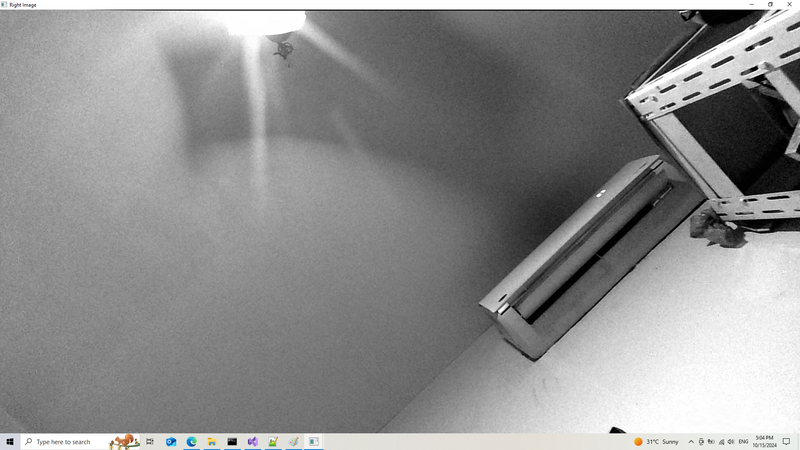Switch to Visual Studio in the taskbar
800x450 pixels.
click(x=253, y=441)
